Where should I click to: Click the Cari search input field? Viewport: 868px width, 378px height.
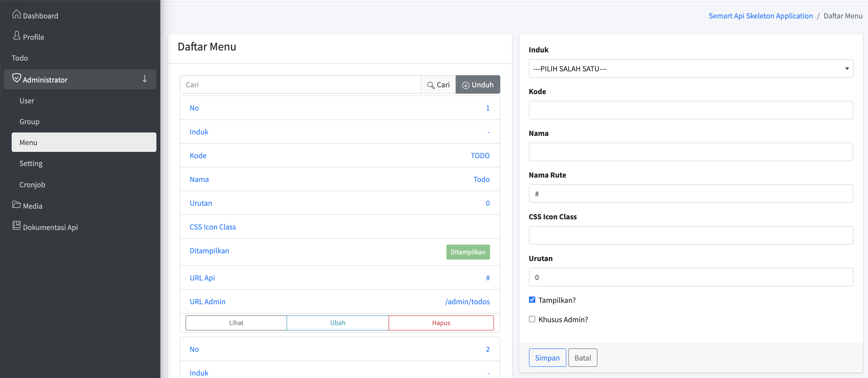(300, 85)
